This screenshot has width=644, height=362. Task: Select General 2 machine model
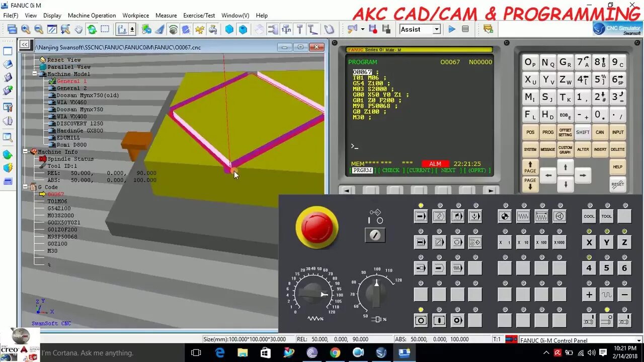pos(71,88)
